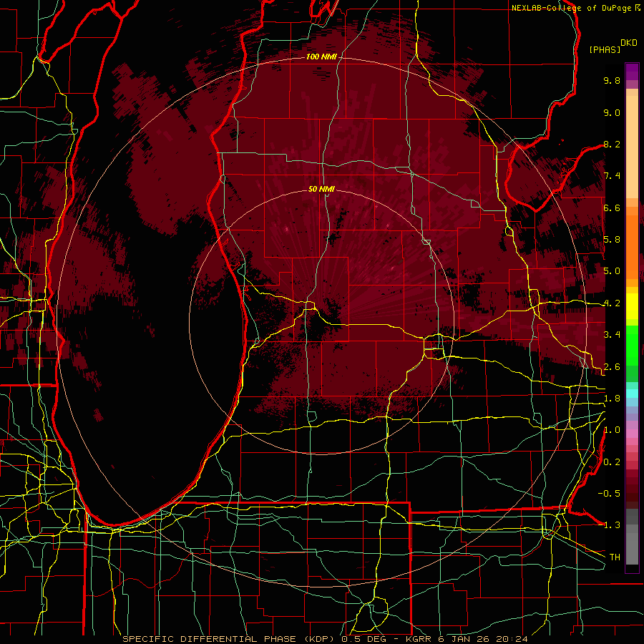The image size is (644, 644).
Task: Click the "[PHAS]" legend label
Action: [x=605, y=49]
